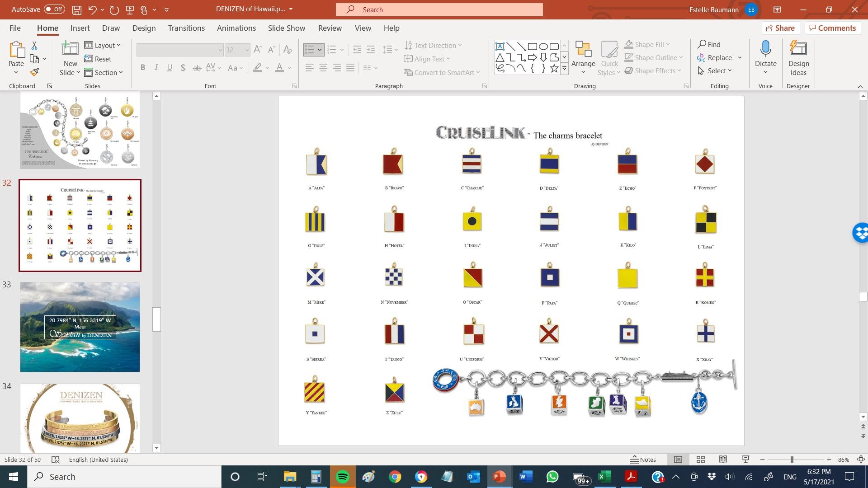This screenshot has width=868, height=488.
Task: Toggle AutoSave switch
Action: pyautogui.click(x=54, y=9)
